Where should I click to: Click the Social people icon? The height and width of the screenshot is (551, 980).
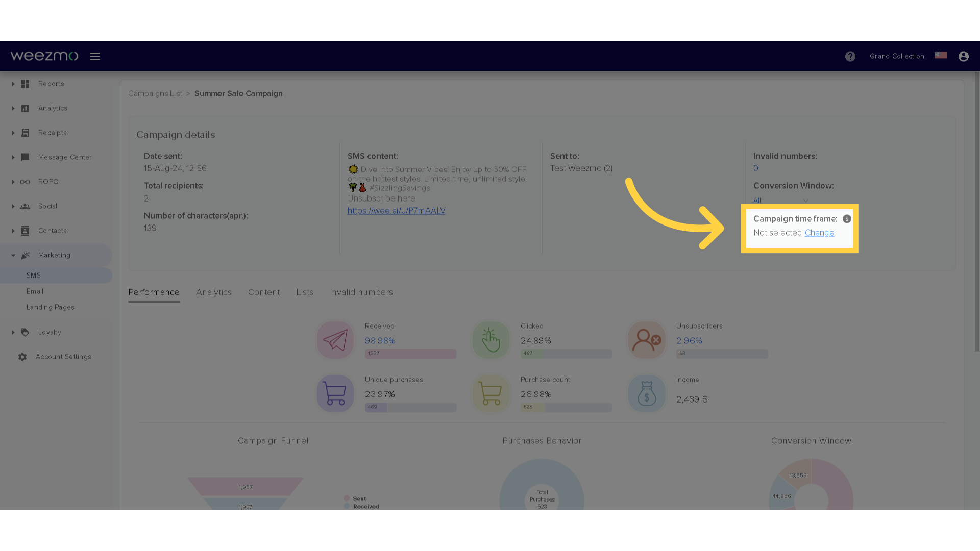tap(25, 206)
